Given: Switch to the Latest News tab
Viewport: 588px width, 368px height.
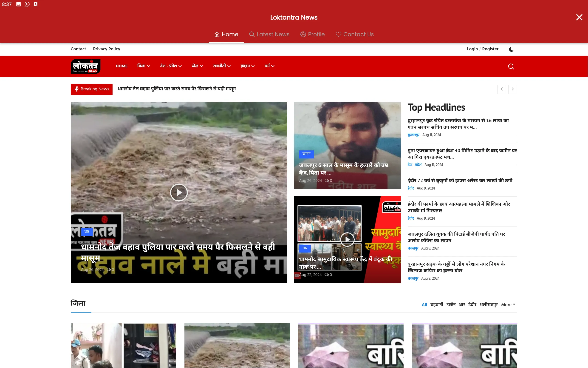Looking at the screenshot, I should coord(269,34).
